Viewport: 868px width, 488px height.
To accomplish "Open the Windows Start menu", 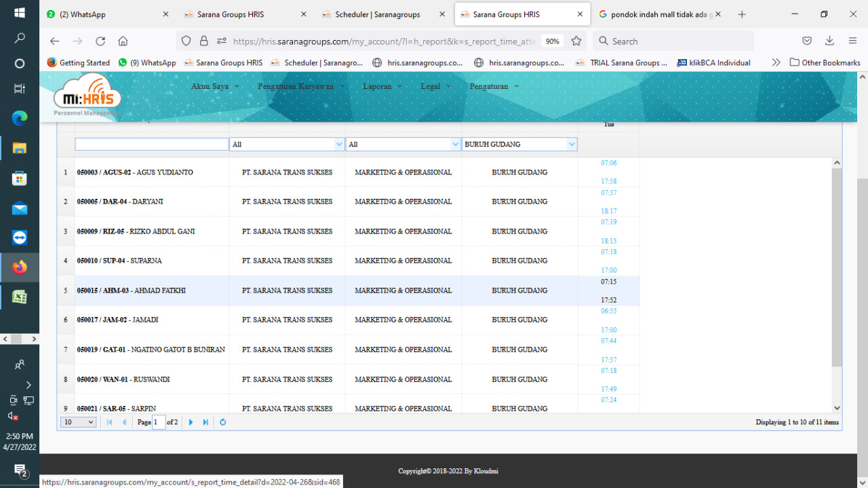I will pos(20,13).
